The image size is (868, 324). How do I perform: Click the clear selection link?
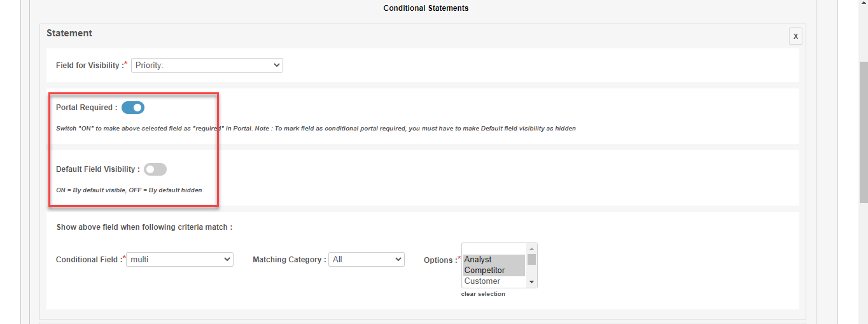click(x=483, y=294)
